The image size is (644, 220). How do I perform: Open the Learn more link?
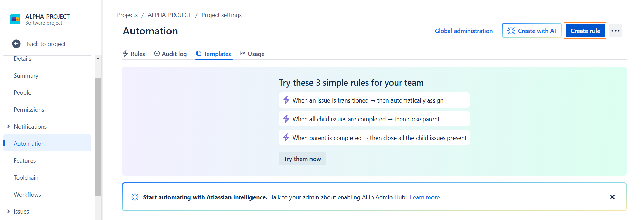pyautogui.click(x=425, y=197)
